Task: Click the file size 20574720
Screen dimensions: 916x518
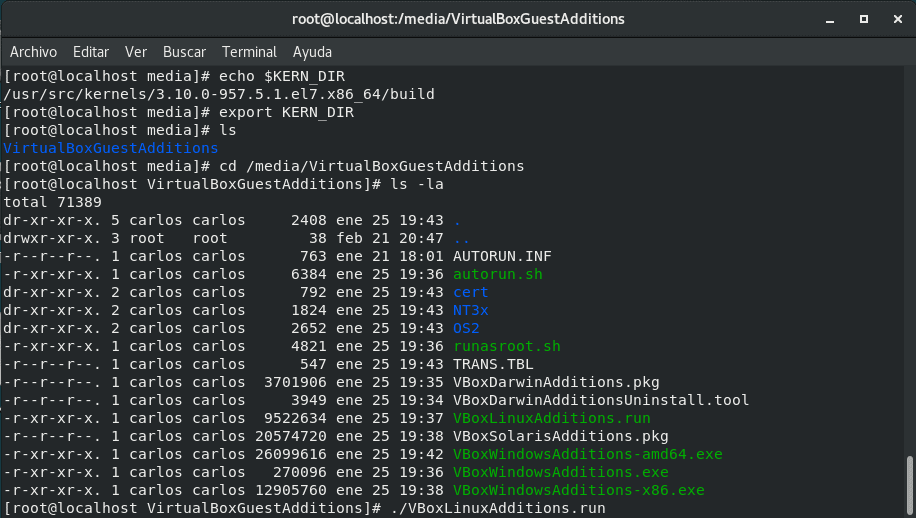Action: [290, 436]
